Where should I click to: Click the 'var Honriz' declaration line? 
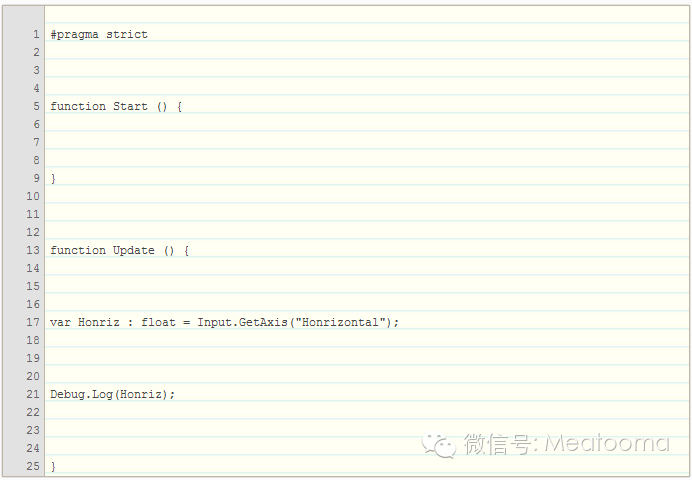224,322
